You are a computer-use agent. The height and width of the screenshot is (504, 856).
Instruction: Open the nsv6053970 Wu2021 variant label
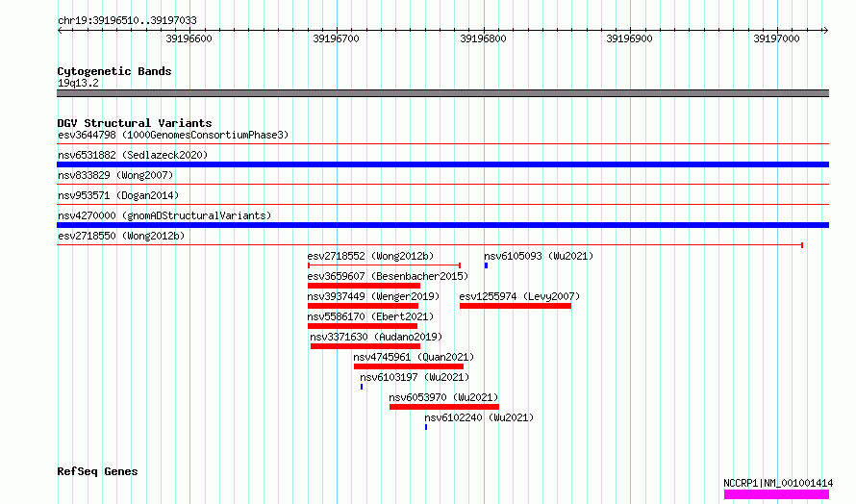click(x=443, y=397)
